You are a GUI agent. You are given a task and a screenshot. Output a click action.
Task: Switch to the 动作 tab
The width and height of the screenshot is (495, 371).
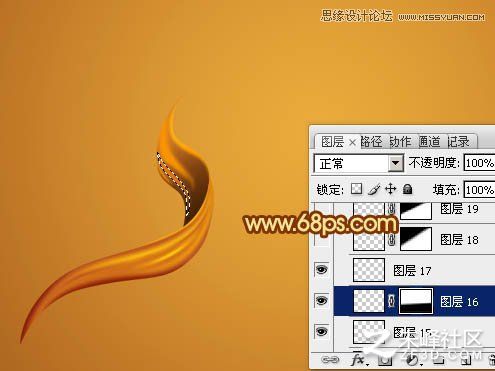click(400, 142)
